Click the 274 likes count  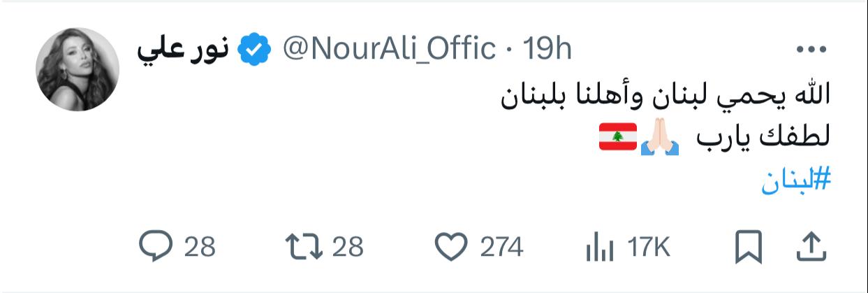501,247
